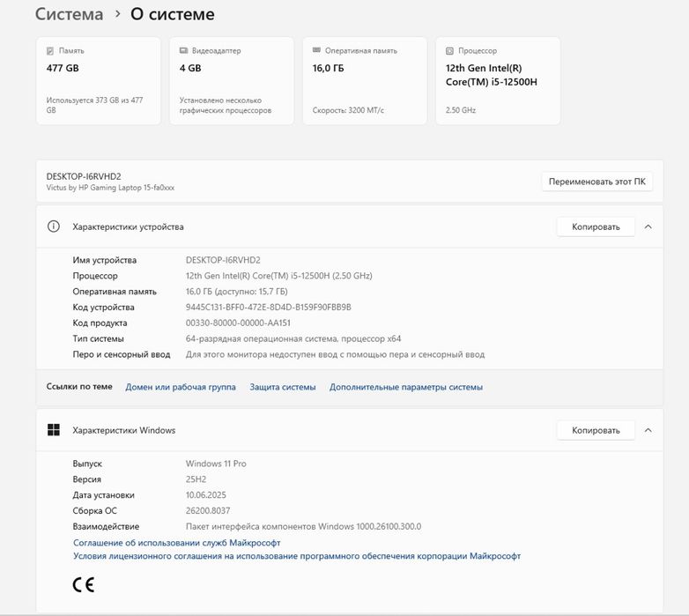This screenshot has width=689, height=616.
Task: Open Условия лицензионного соглашения Майкрософт link
Action: coord(296,556)
